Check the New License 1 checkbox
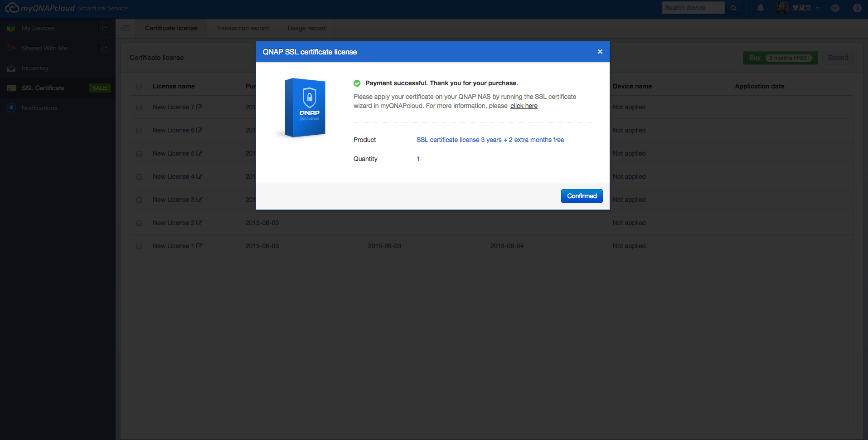 pyautogui.click(x=139, y=246)
